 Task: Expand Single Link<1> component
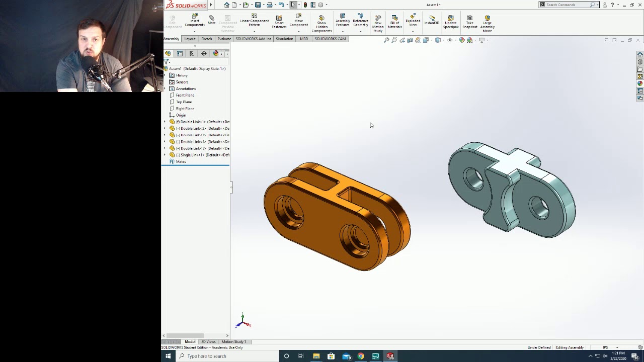[x=165, y=155]
